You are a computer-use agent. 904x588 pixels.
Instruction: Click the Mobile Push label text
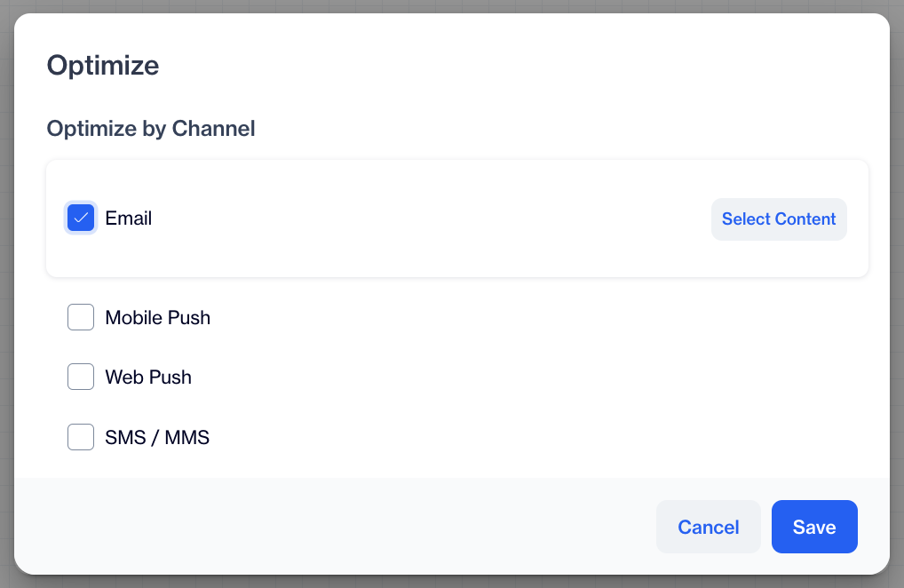pyautogui.click(x=157, y=318)
